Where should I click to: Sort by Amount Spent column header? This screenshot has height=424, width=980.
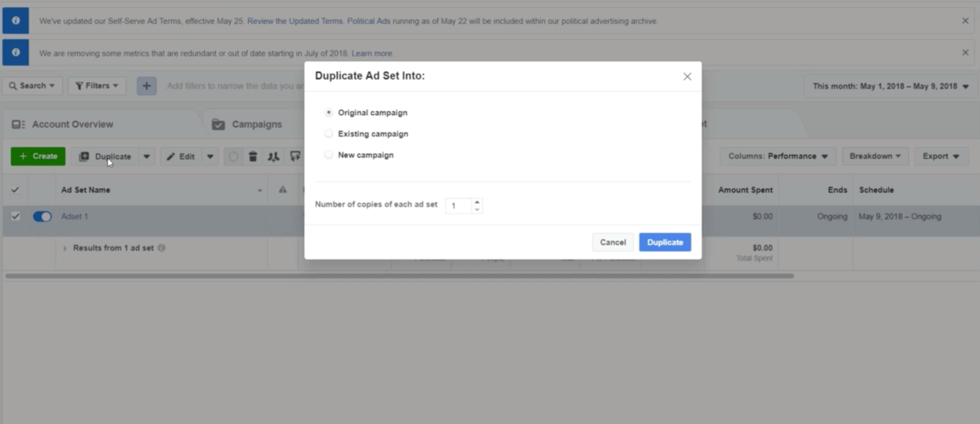[x=745, y=190]
